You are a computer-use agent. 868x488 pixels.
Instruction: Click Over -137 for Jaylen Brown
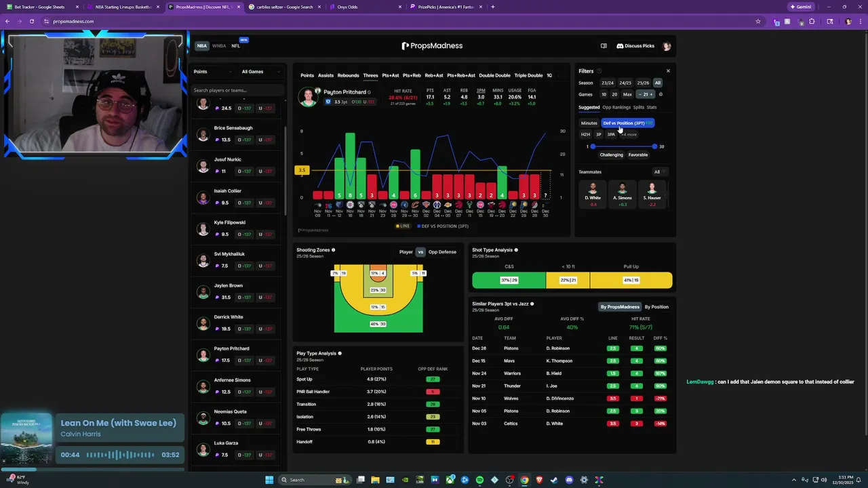(x=244, y=298)
